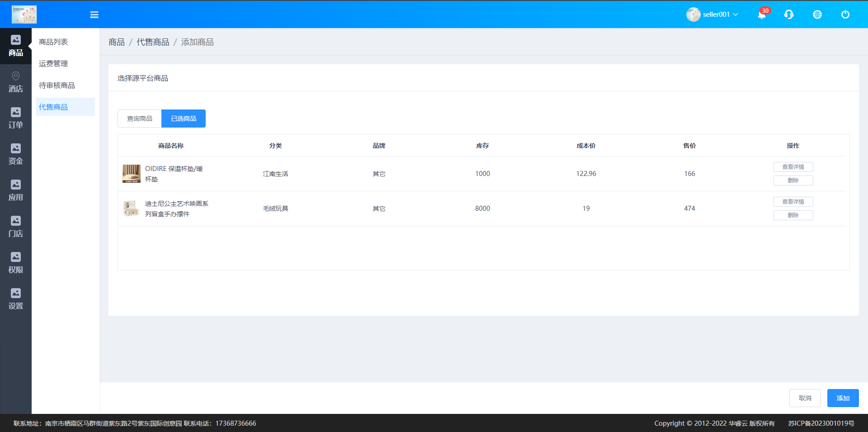This screenshot has width=868, height=432.
Task: Click the globe language icon
Action: tap(817, 14)
